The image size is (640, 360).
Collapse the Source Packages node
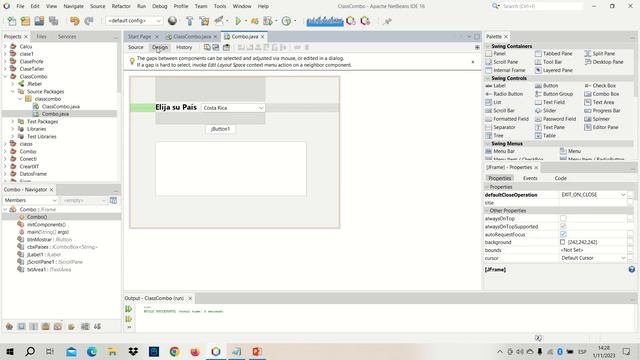pos(13,91)
